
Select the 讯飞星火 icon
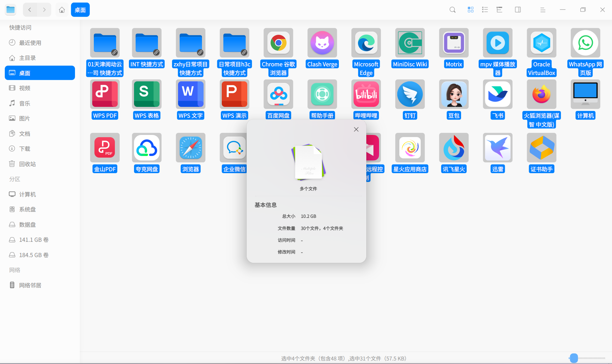pos(454,148)
